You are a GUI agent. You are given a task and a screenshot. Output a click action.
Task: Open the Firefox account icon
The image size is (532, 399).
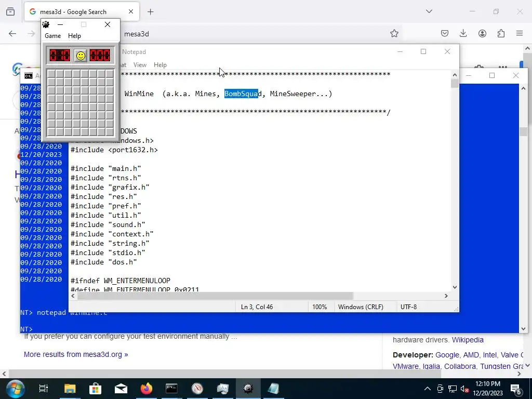(482, 33)
